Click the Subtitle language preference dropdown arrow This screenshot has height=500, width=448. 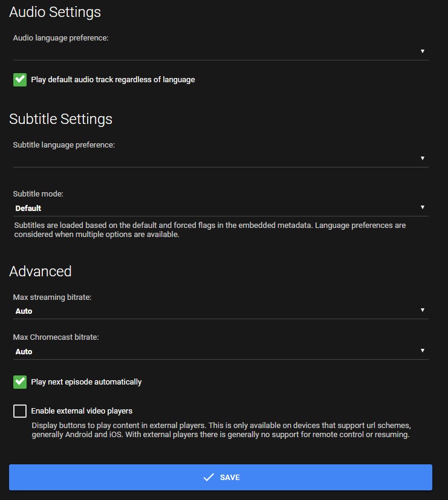tap(422, 158)
